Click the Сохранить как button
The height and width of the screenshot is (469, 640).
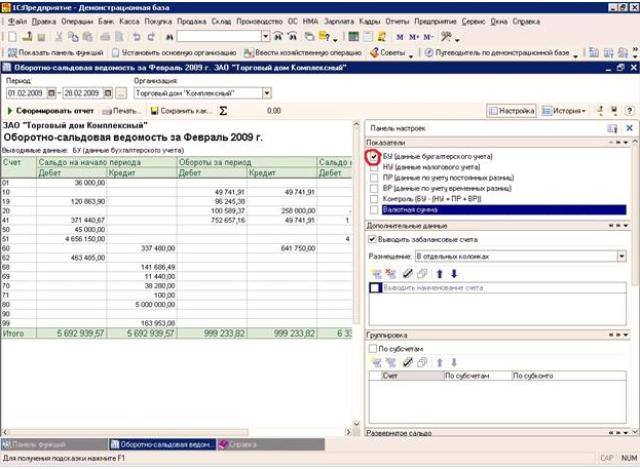coord(181,111)
